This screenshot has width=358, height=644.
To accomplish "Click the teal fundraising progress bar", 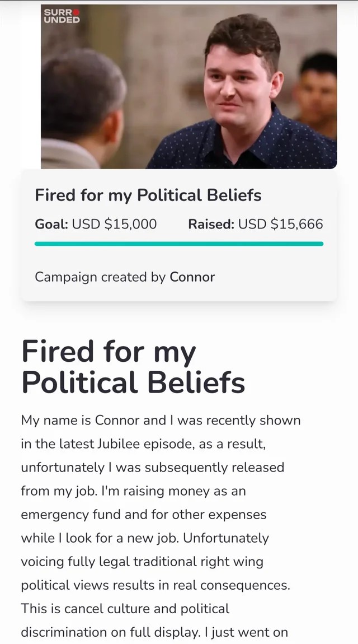I will pos(179,244).
